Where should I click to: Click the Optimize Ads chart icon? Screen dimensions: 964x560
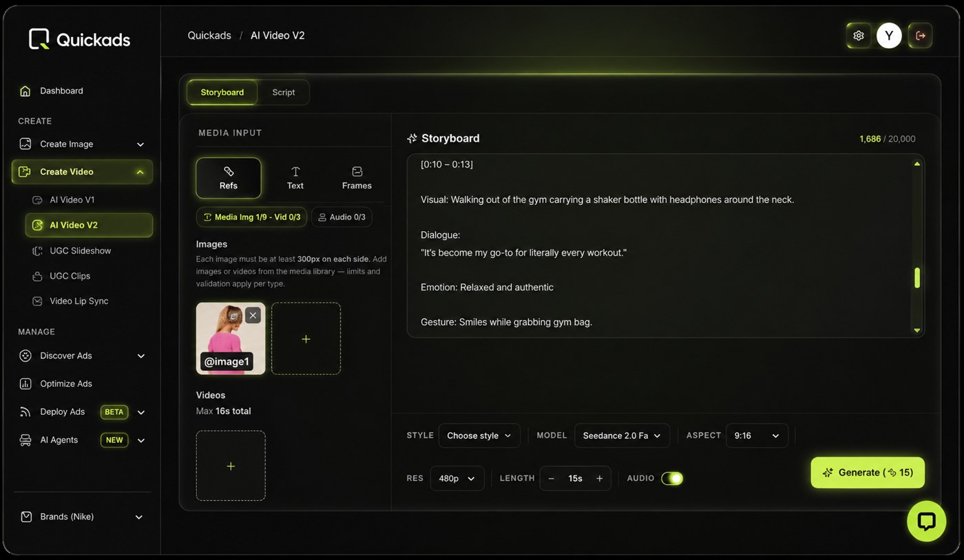(25, 384)
